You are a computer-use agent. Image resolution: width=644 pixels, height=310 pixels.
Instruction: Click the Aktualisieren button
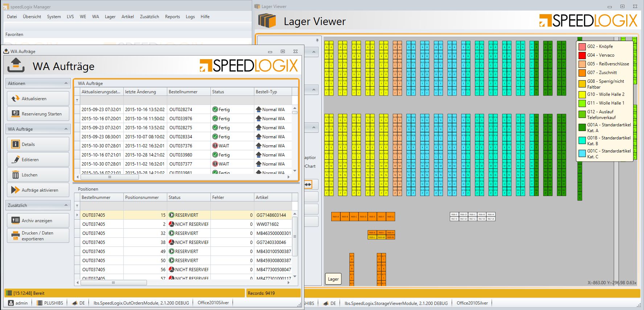[38, 98]
